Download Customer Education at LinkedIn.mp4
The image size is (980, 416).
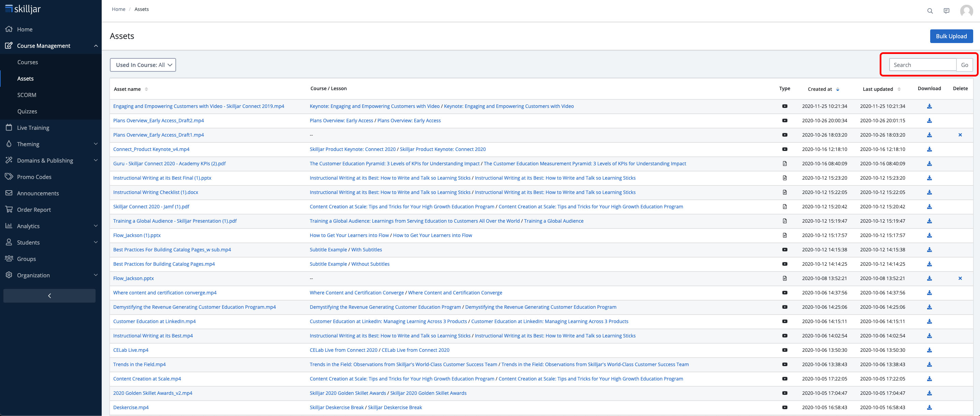(x=929, y=321)
